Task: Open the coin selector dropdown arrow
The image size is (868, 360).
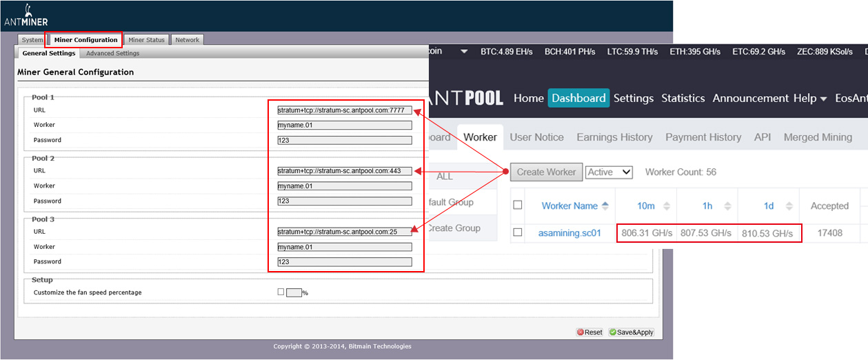Action: point(464,52)
